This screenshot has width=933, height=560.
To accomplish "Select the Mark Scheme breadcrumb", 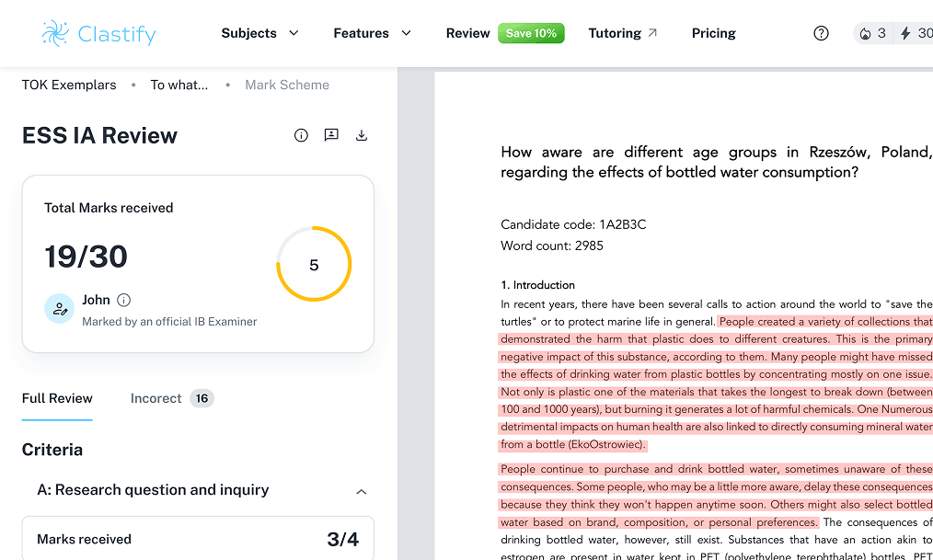I will pos(287,85).
